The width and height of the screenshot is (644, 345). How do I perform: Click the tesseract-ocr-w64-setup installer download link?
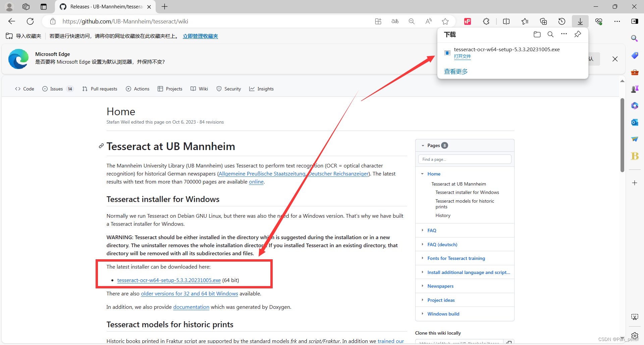[169, 280]
